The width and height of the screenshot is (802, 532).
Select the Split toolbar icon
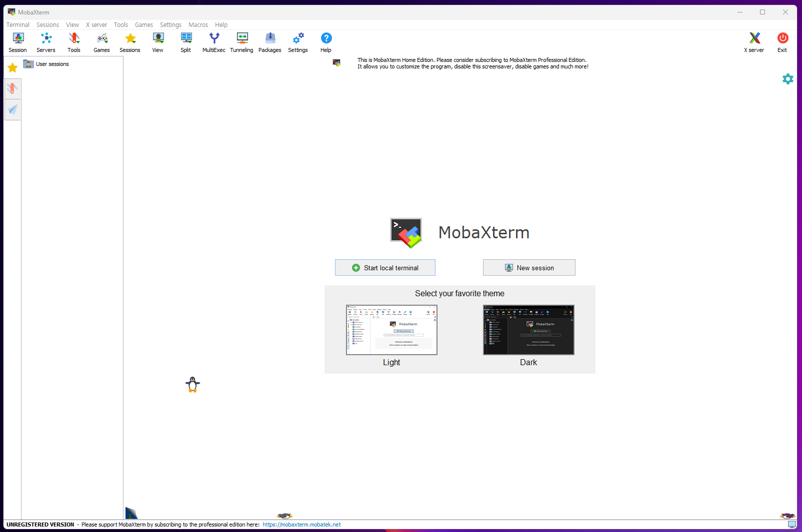tap(186, 42)
